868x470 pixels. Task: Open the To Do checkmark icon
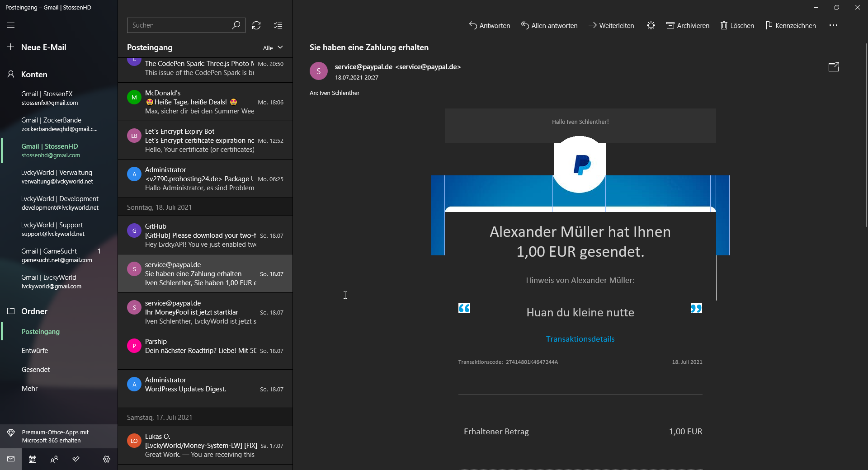pyautogui.click(x=76, y=459)
